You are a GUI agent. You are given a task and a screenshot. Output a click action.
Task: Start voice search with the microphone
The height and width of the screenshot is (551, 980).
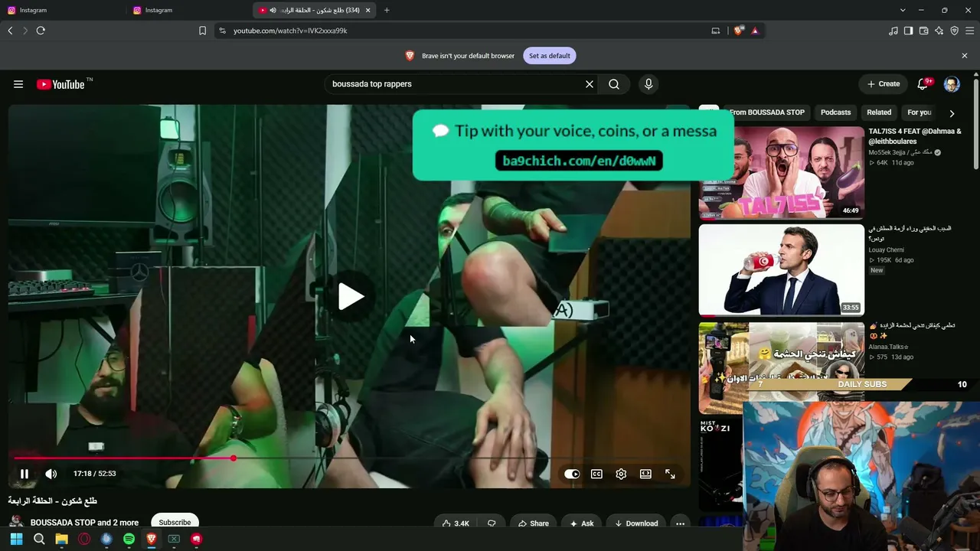648,84
